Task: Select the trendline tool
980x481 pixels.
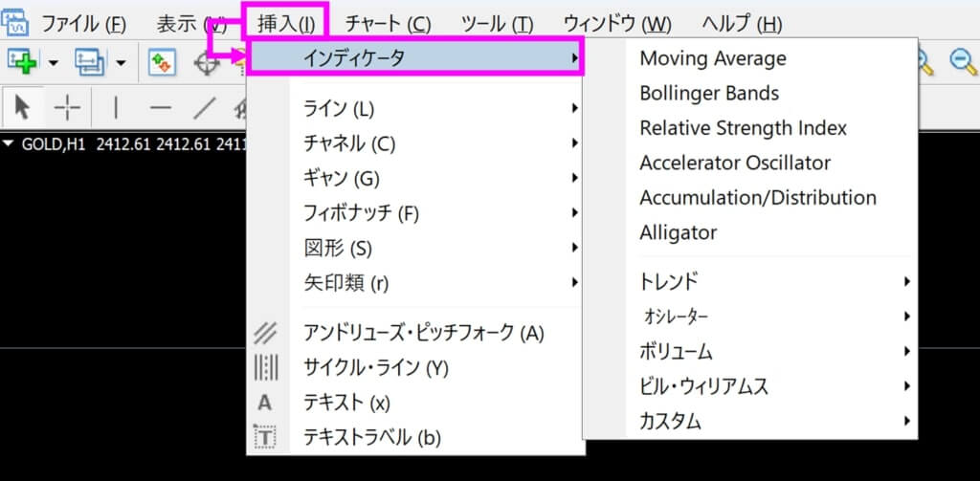Action: pyautogui.click(x=205, y=108)
